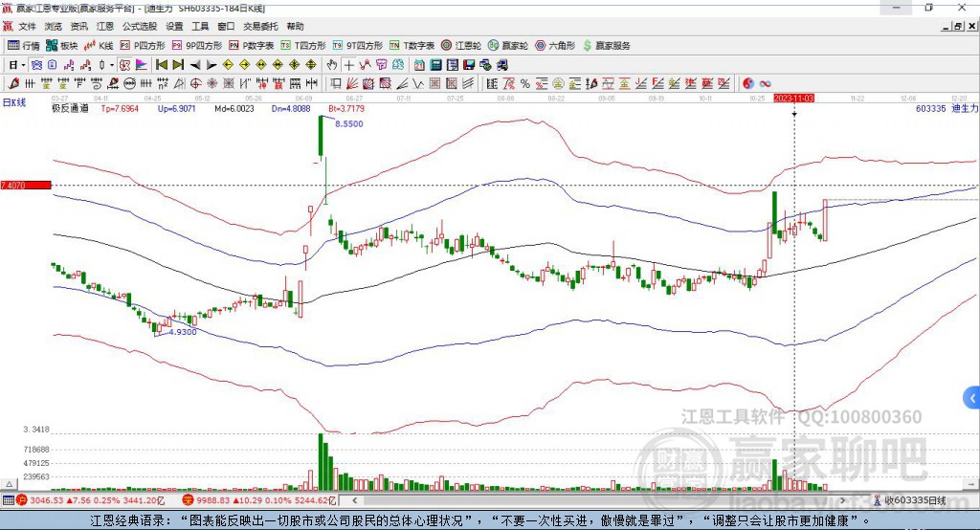Click the infinity loop icon

(765, 84)
